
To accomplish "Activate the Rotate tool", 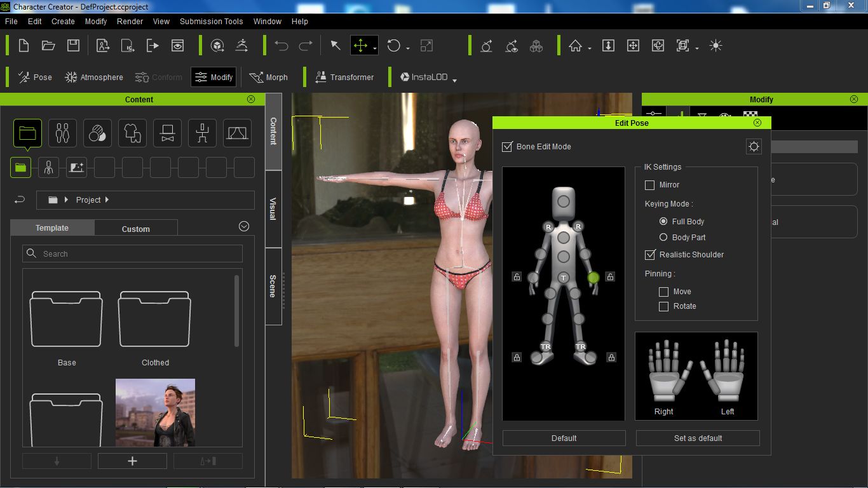I will pyautogui.click(x=394, y=46).
